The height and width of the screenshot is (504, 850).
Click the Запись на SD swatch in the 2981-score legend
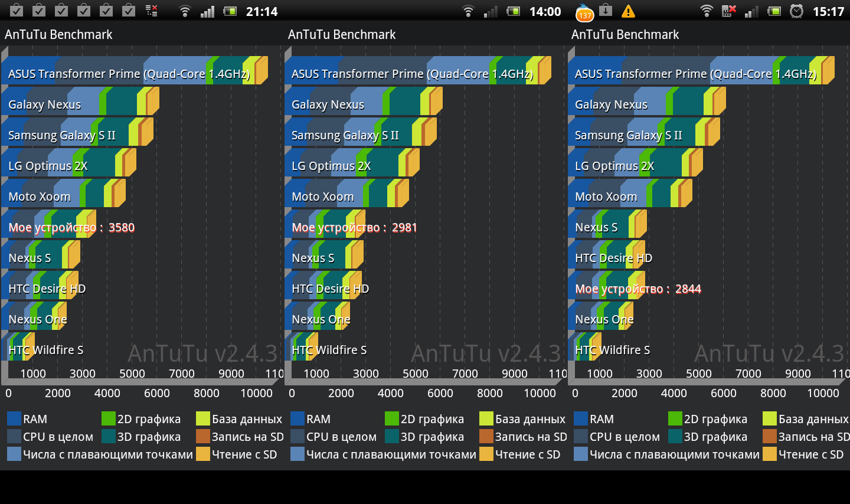486,437
